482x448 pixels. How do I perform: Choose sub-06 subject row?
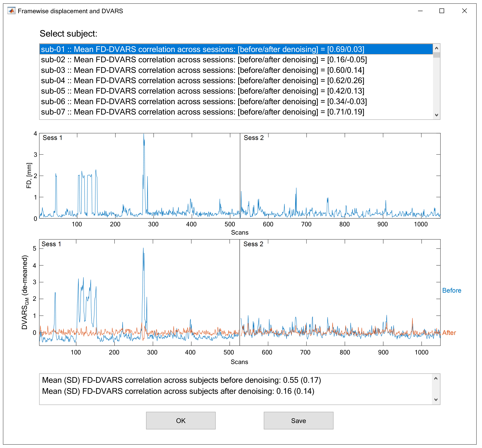click(x=204, y=101)
